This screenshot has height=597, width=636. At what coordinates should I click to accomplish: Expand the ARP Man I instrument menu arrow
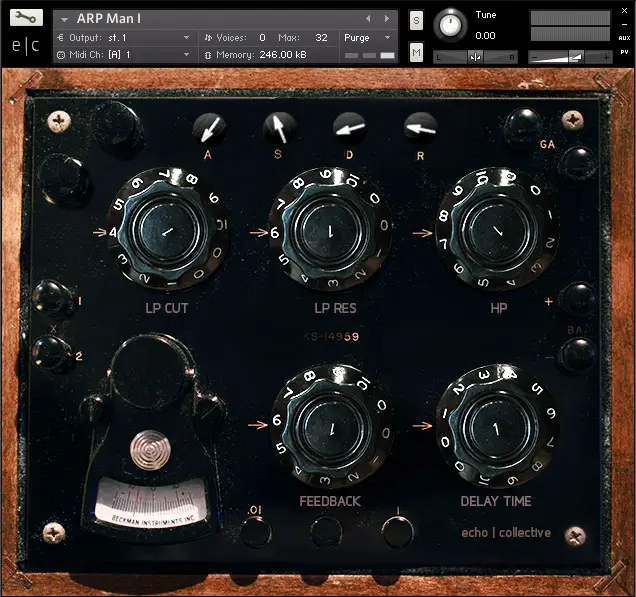coord(64,19)
